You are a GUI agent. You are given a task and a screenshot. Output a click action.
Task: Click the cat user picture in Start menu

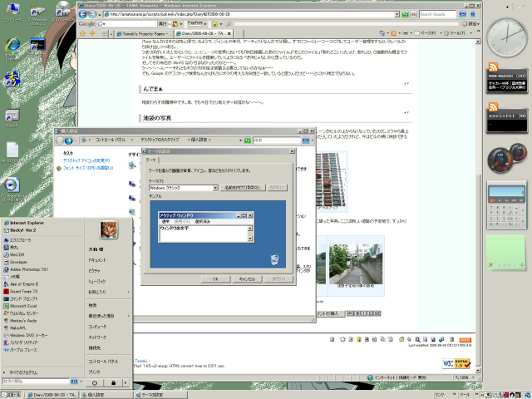point(108,229)
